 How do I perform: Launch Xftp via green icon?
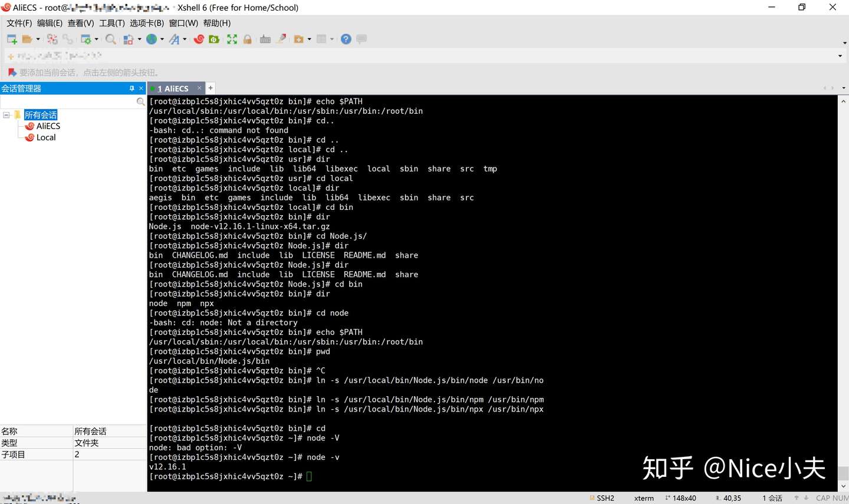215,39
